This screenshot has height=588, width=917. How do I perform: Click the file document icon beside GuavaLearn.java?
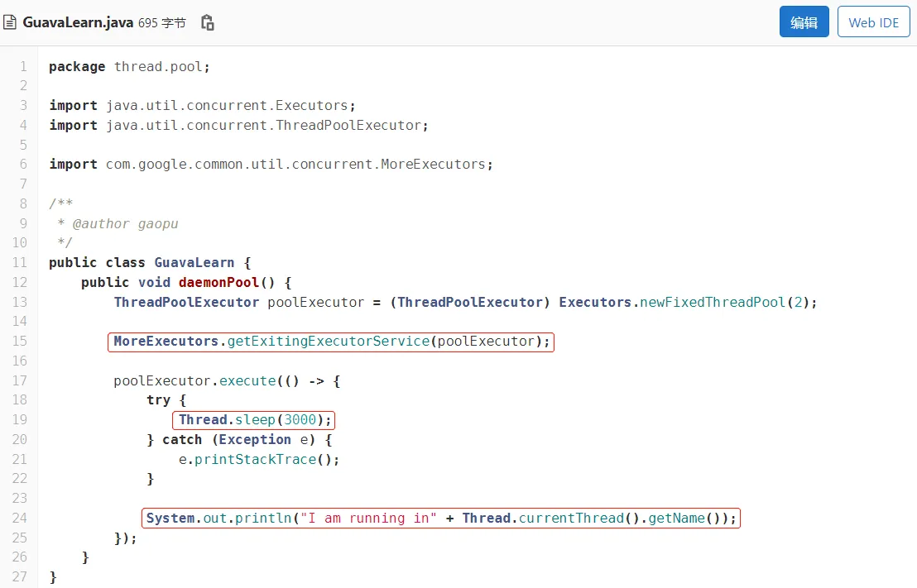pos(10,22)
